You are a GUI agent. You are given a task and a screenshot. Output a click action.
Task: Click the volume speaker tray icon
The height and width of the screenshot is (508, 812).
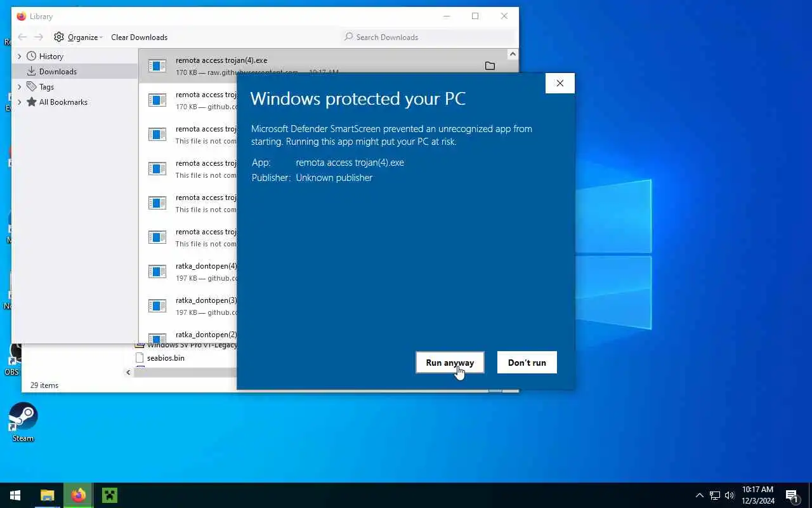coord(730,495)
